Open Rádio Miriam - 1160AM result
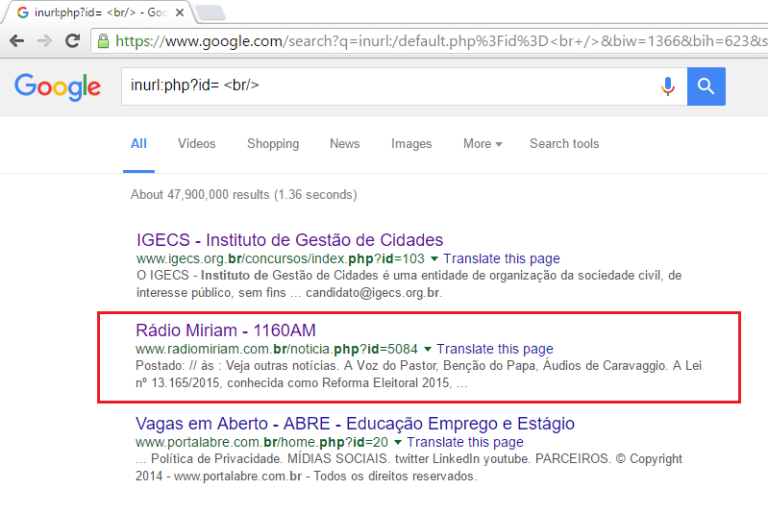768x514 pixels. 226,330
